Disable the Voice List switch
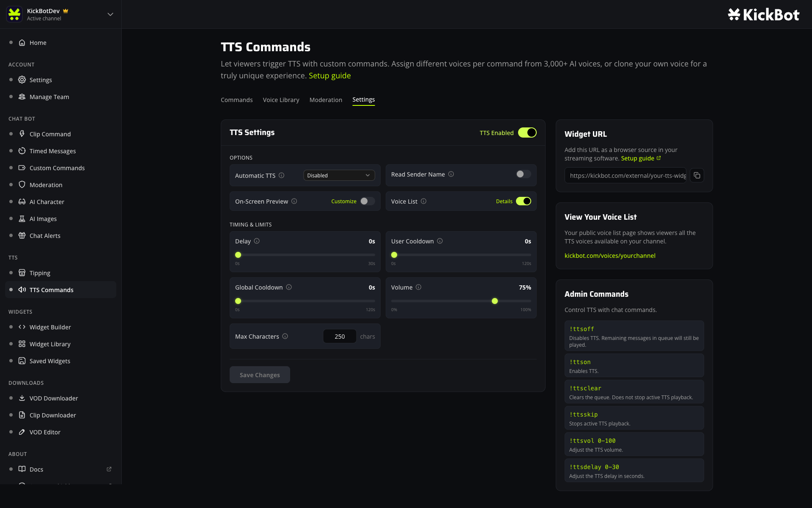This screenshot has height=508, width=812. pos(524,201)
